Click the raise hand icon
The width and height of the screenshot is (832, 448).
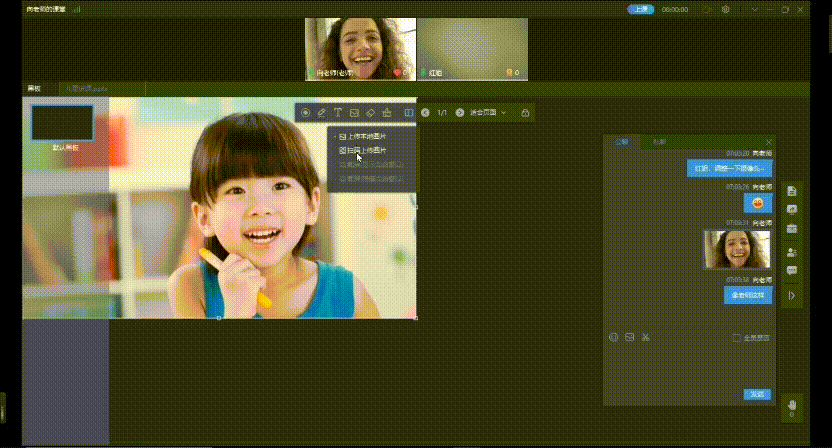pos(792,405)
